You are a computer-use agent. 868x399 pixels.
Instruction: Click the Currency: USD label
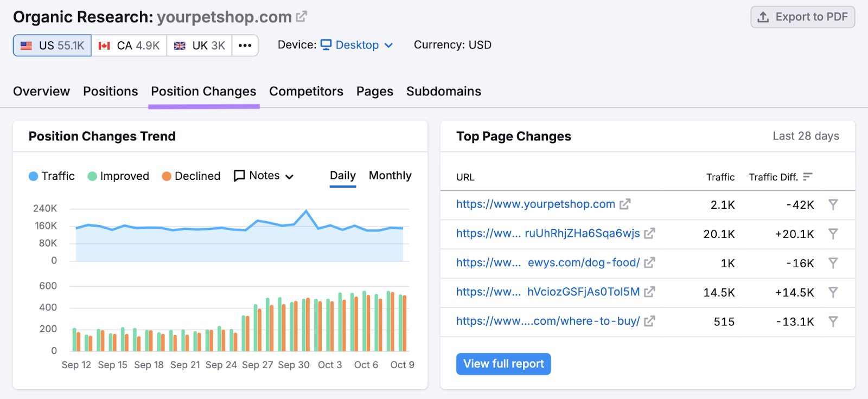[x=452, y=45]
